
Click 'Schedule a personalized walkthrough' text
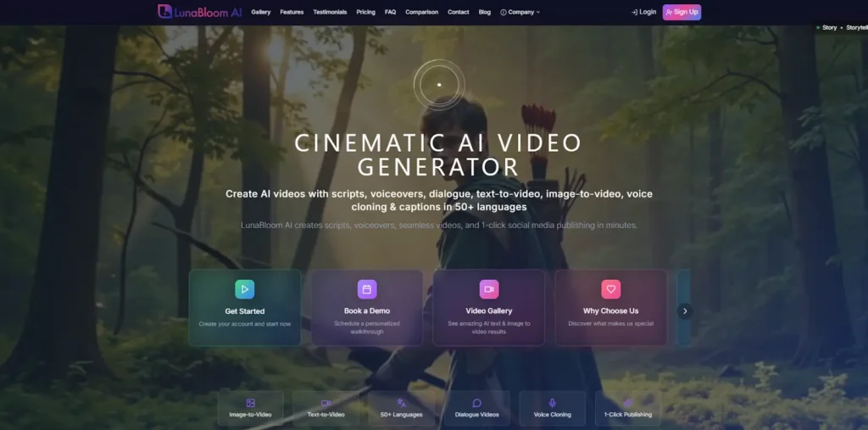click(367, 327)
